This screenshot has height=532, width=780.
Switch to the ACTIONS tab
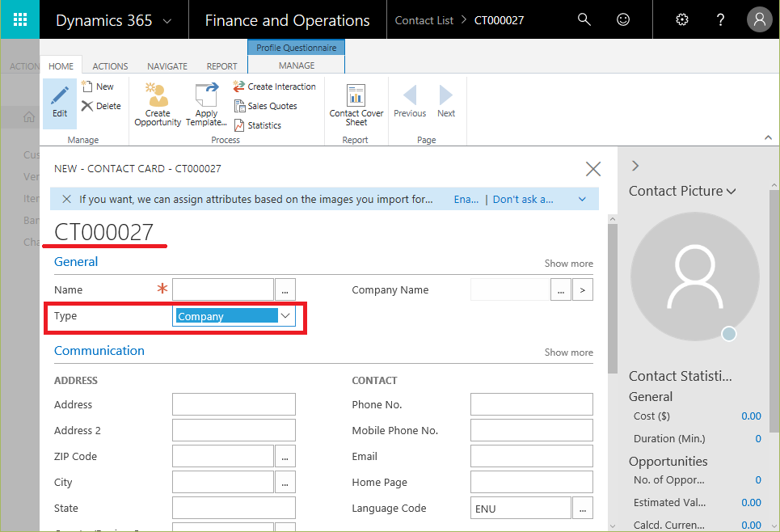pyautogui.click(x=110, y=66)
